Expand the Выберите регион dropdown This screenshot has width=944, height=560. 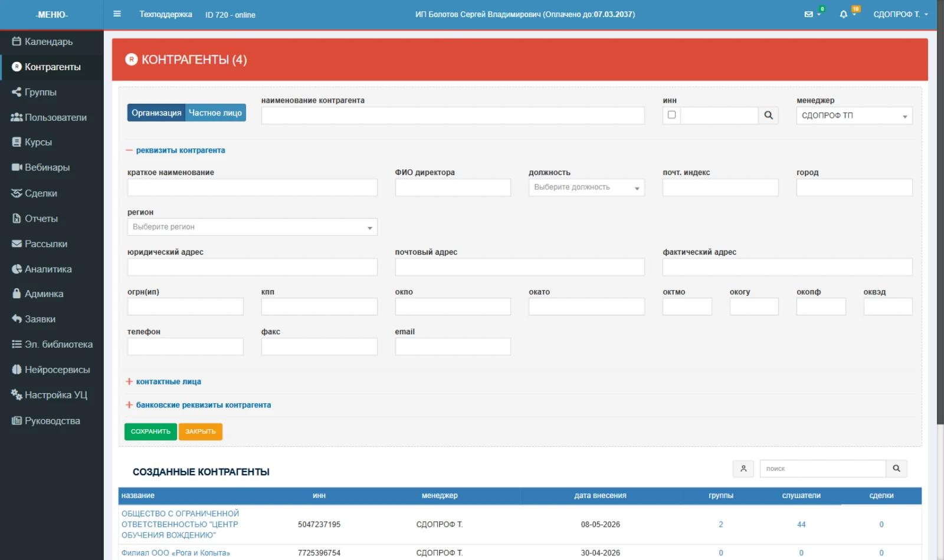[253, 227]
